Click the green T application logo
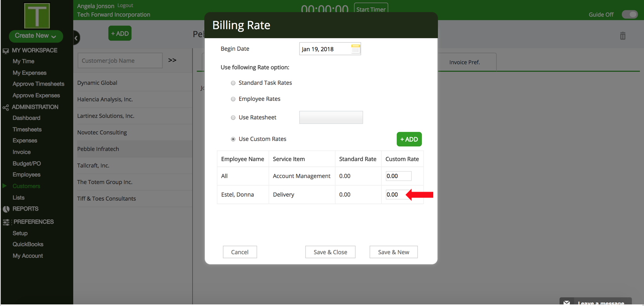The height and width of the screenshot is (306, 644). (x=37, y=16)
